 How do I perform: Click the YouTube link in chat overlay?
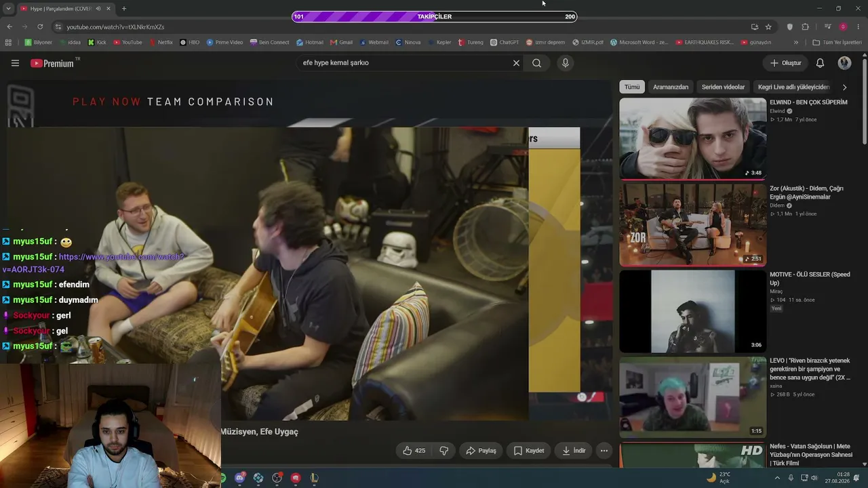coord(93,263)
